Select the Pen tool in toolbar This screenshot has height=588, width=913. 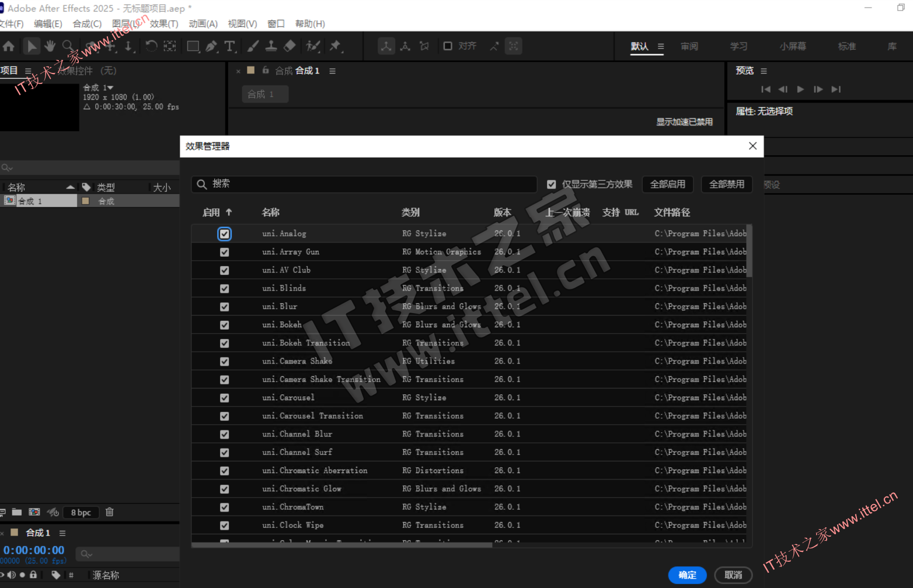click(x=211, y=46)
